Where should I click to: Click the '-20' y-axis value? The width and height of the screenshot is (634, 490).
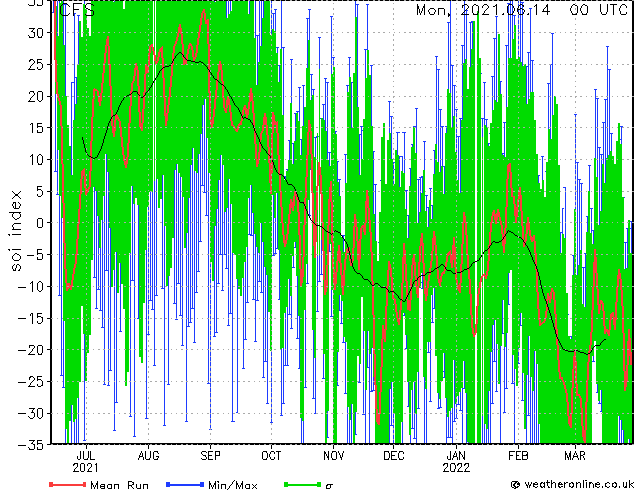(x=31, y=350)
